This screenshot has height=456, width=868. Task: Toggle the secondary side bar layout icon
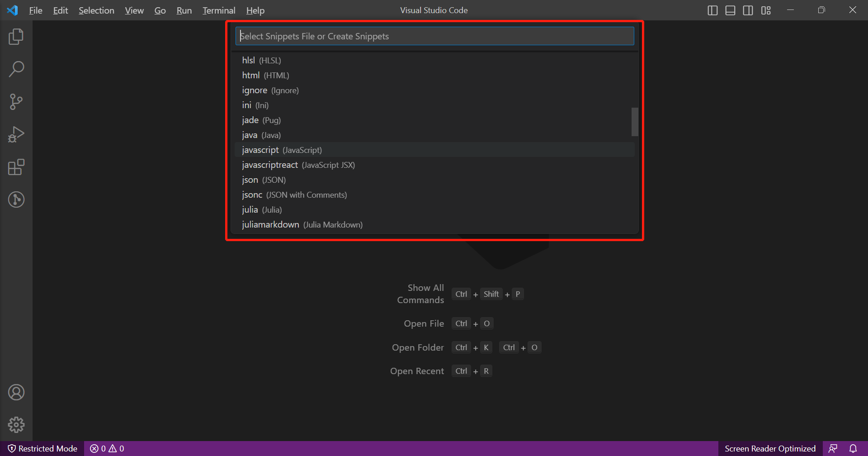point(748,10)
